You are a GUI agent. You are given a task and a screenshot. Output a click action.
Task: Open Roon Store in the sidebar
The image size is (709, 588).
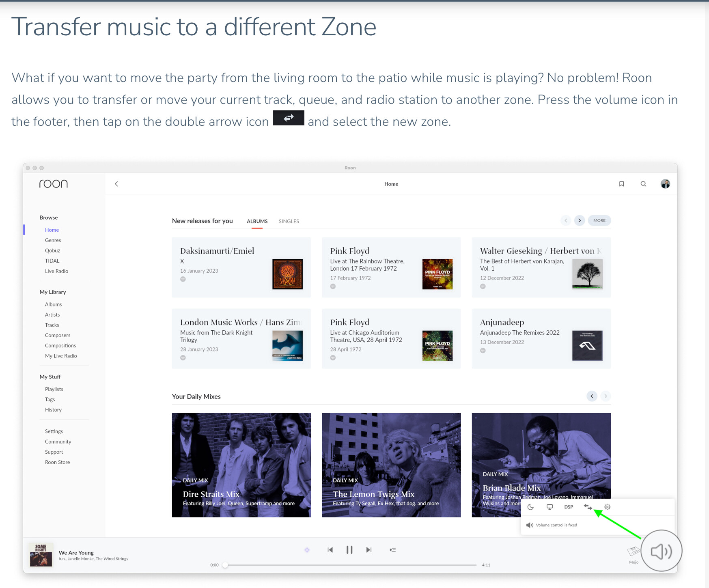(x=57, y=462)
